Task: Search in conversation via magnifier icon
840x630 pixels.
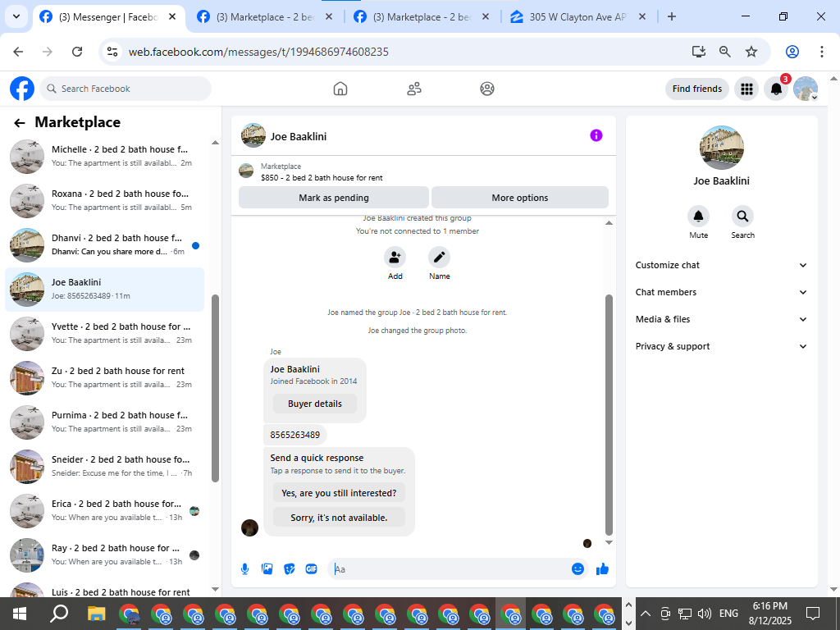Action: tap(742, 217)
